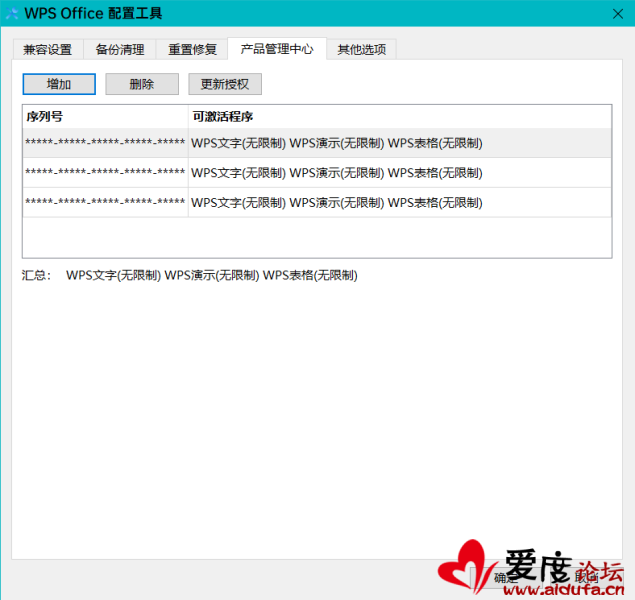
Task: Sort by the 序列号 column header
Action: coord(105,117)
